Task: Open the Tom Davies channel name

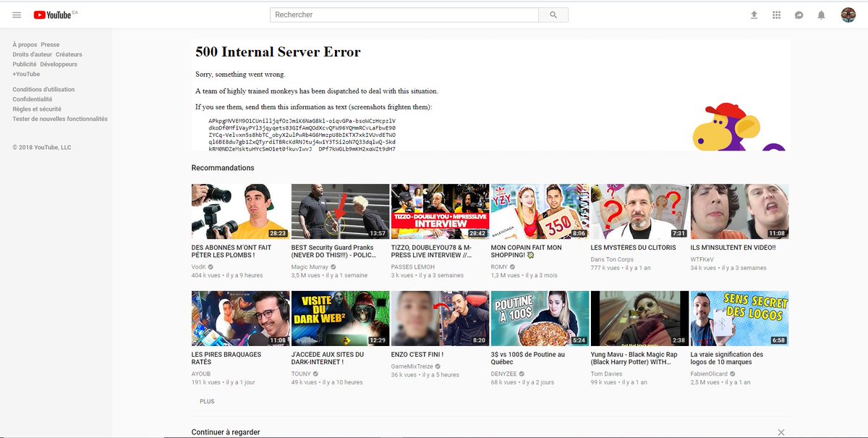Action: coord(607,374)
